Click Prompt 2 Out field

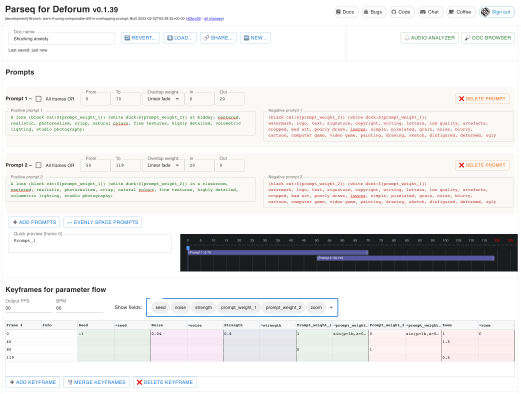click(x=230, y=165)
